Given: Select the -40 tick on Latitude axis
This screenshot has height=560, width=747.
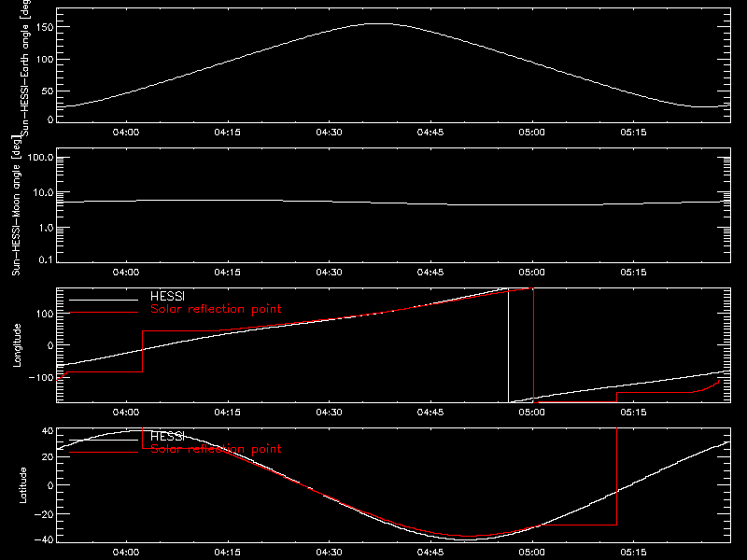Looking at the screenshot, I should [44, 539].
